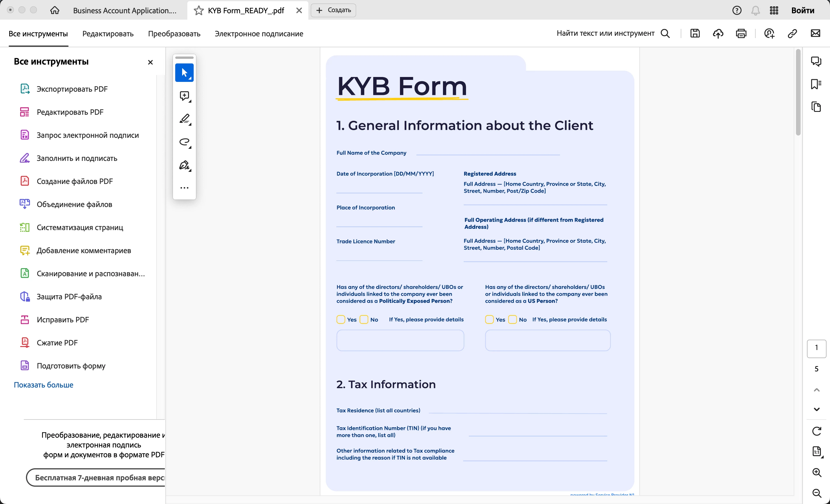Check No for Politically Exposed Person
830x504 pixels.
364,319
